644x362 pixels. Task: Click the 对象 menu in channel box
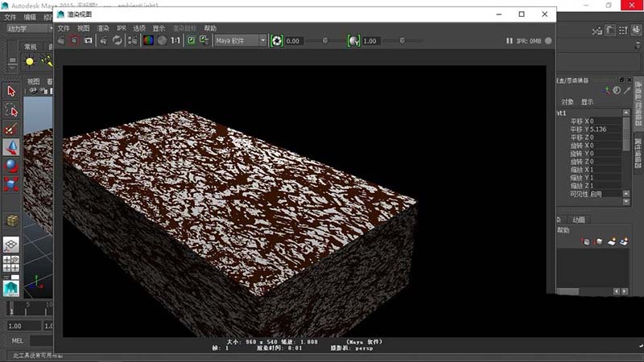(x=568, y=102)
